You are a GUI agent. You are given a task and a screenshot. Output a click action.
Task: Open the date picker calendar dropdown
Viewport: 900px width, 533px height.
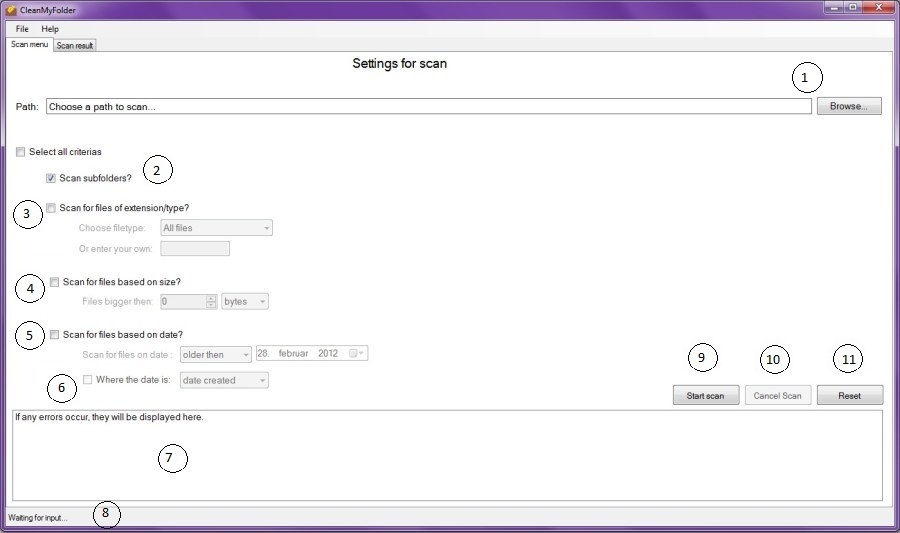pos(358,354)
